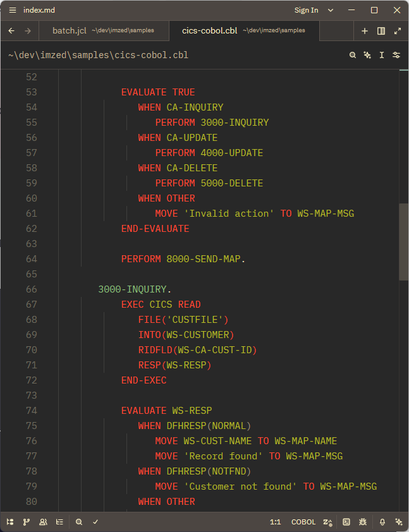
Task: Click the 'Record found' string
Action: tap(223, 456)
